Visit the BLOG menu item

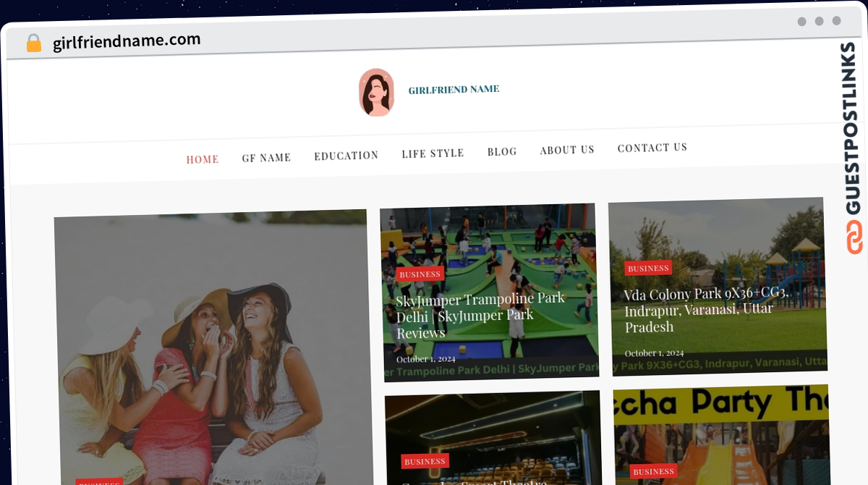[x=502, y=151]
